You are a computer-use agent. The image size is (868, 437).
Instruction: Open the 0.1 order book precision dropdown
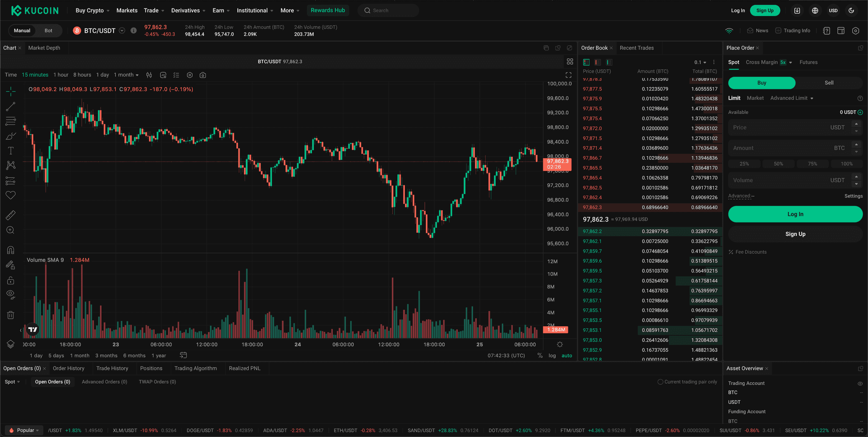(x=700, y=62)
